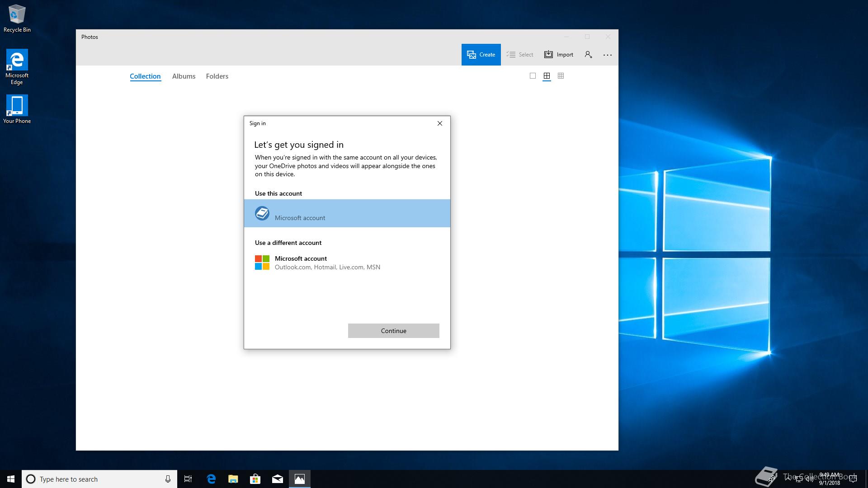Open the Folders tab
Image resolution: width=868 pixels, height=488 pixels.
coord(217,76)
